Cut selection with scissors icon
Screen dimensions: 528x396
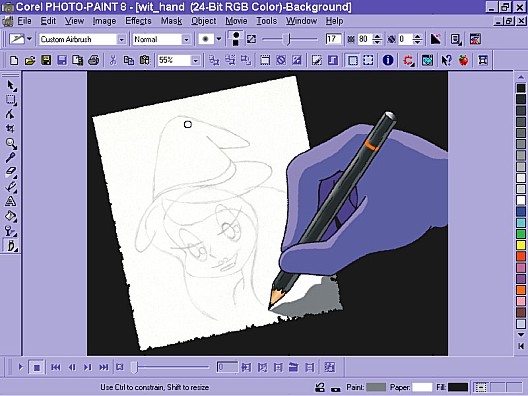(113, 61)
